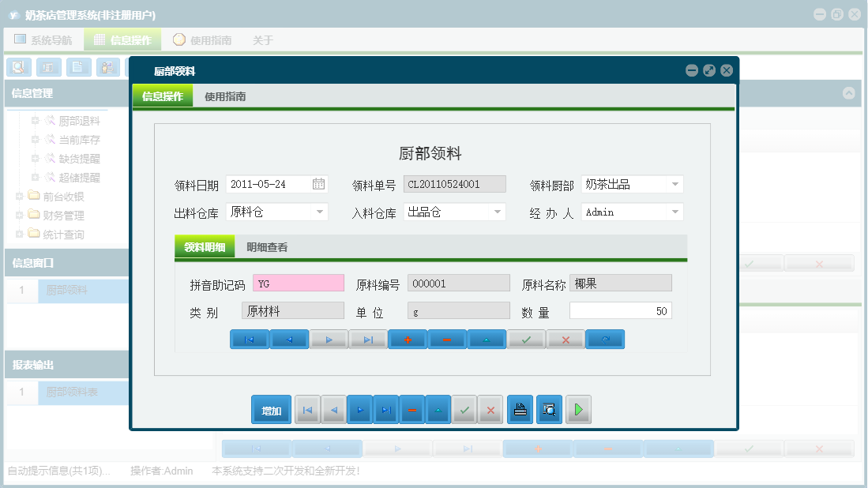Jump to last record in detail toolbar
This screenshot has width=868, height=488.
pyautogui.click(x=368, y=339)
